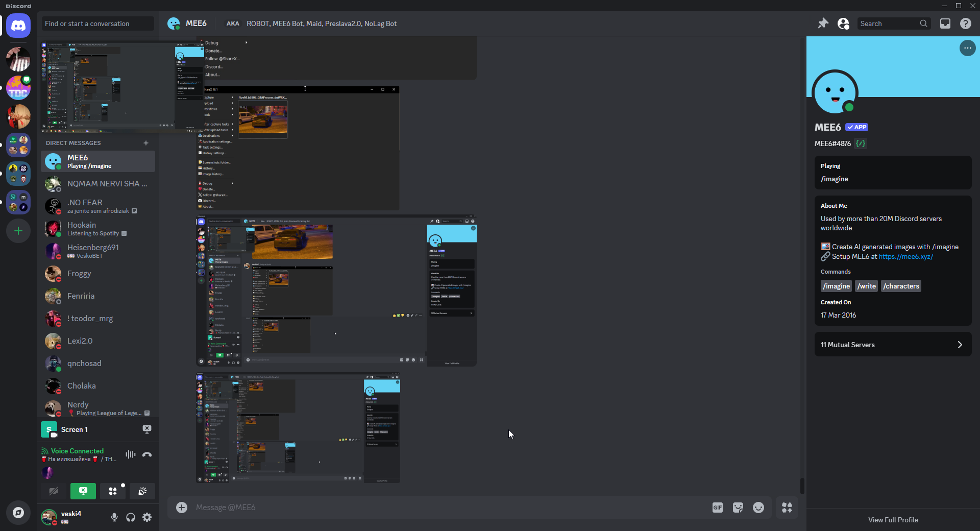Open .NO FEAR conversation
Screen dimensions: 980x531
[x=98, y=206]
